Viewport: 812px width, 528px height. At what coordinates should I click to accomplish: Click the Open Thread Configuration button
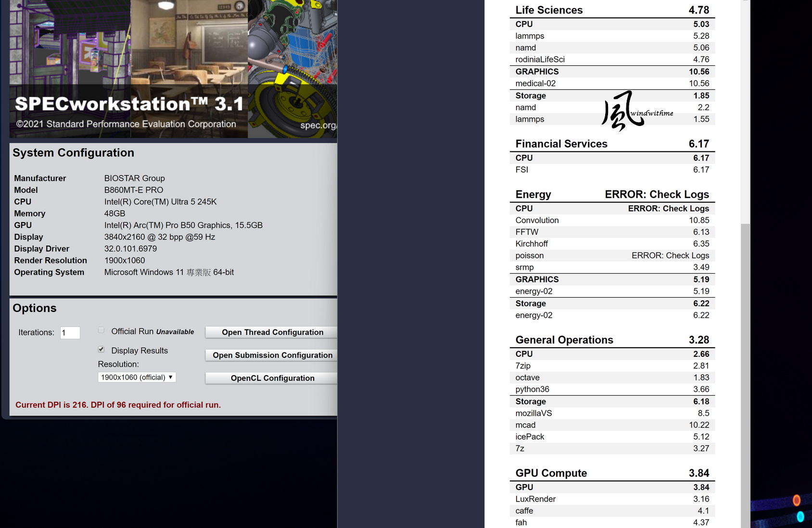pyautogui.click(x=272, y=332)
